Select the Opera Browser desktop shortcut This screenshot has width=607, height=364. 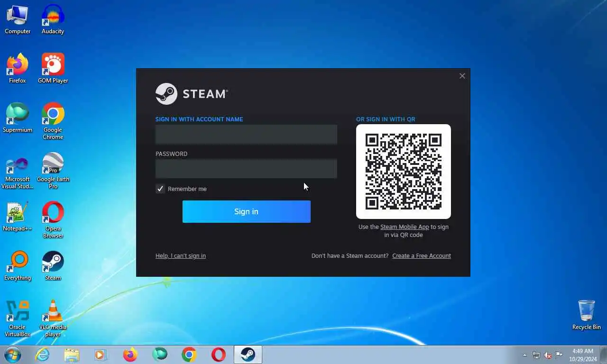pos(53,220)
